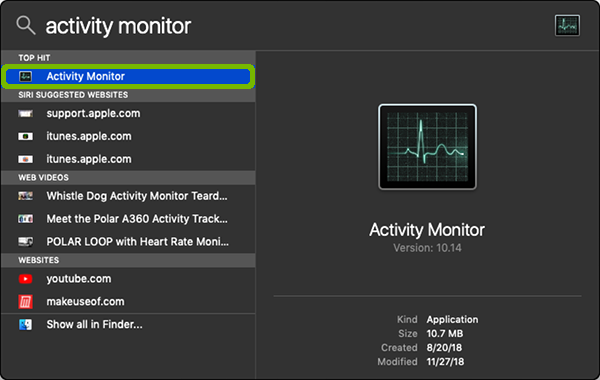
Task: Click the Created date 8/20/18
Action: 444,348
